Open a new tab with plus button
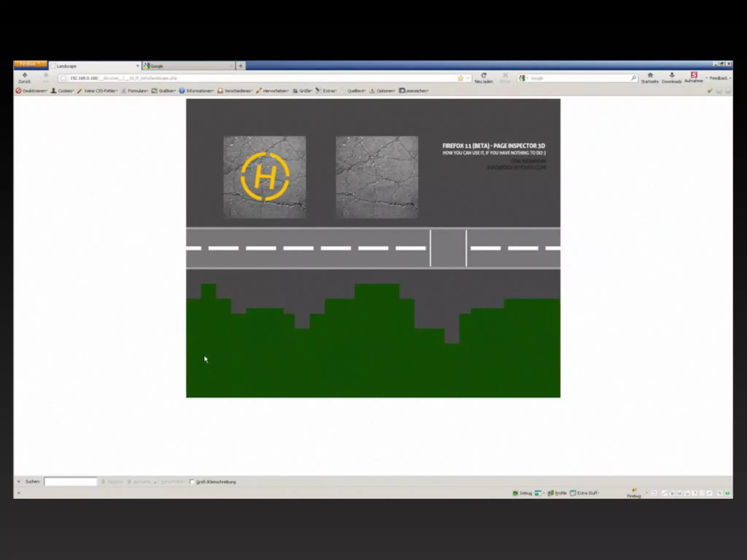747x560 pixels. point(241,66)
